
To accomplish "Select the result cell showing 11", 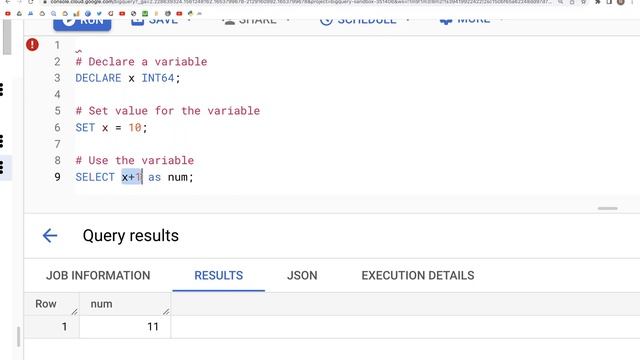I will [x=125, y=327].
